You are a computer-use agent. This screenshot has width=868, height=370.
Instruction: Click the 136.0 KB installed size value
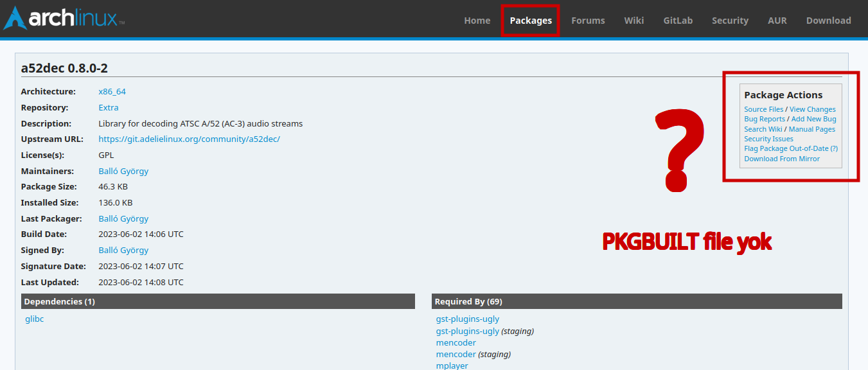(x=116, y=203)
